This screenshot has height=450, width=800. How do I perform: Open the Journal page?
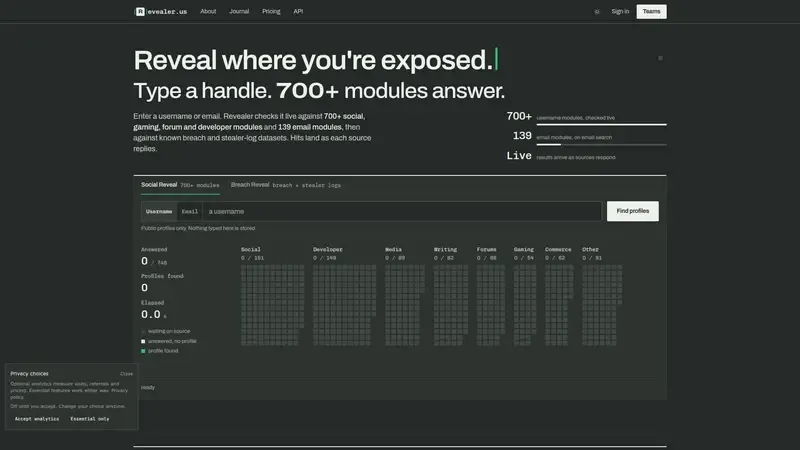tap(239, 11)
